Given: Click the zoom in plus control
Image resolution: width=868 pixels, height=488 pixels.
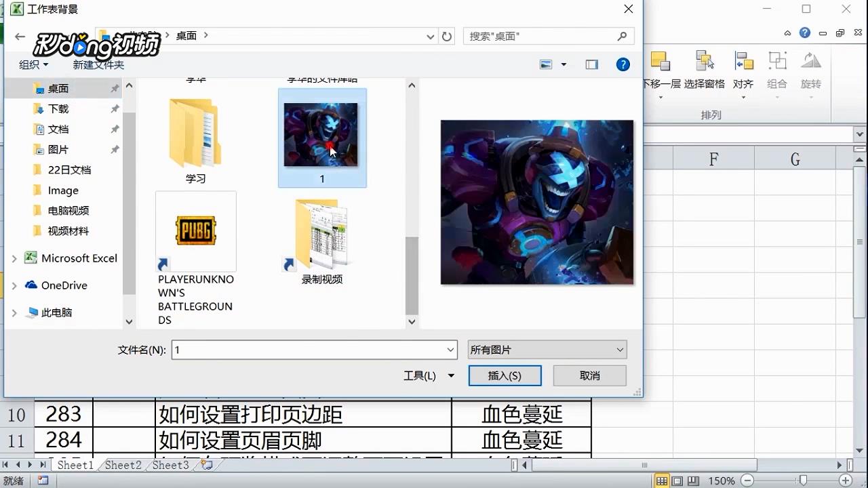Looking at the screenshot, I should 845,480.
